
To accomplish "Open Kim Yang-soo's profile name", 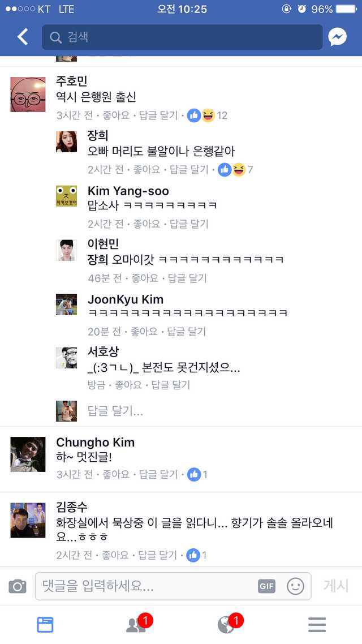I will coord(128,191).
